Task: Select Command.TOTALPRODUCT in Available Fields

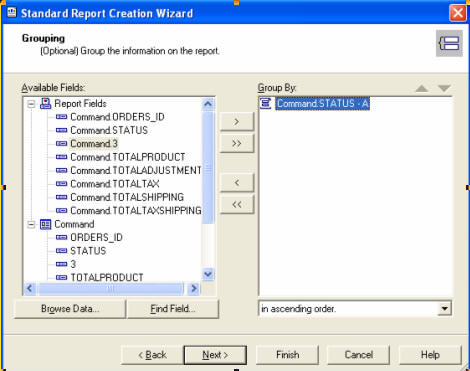Action: [x=128, y=157]
